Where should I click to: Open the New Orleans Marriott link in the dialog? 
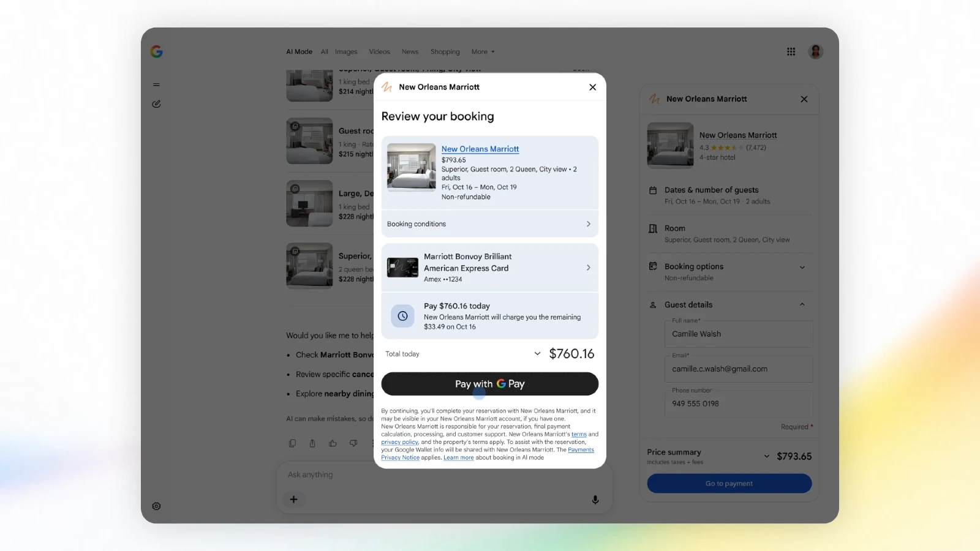480,149
